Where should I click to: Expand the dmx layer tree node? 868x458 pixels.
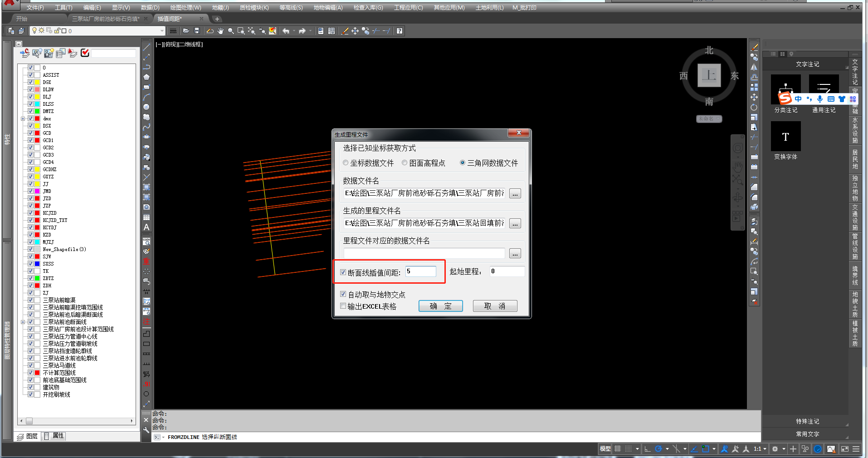(x=23, y=118)
